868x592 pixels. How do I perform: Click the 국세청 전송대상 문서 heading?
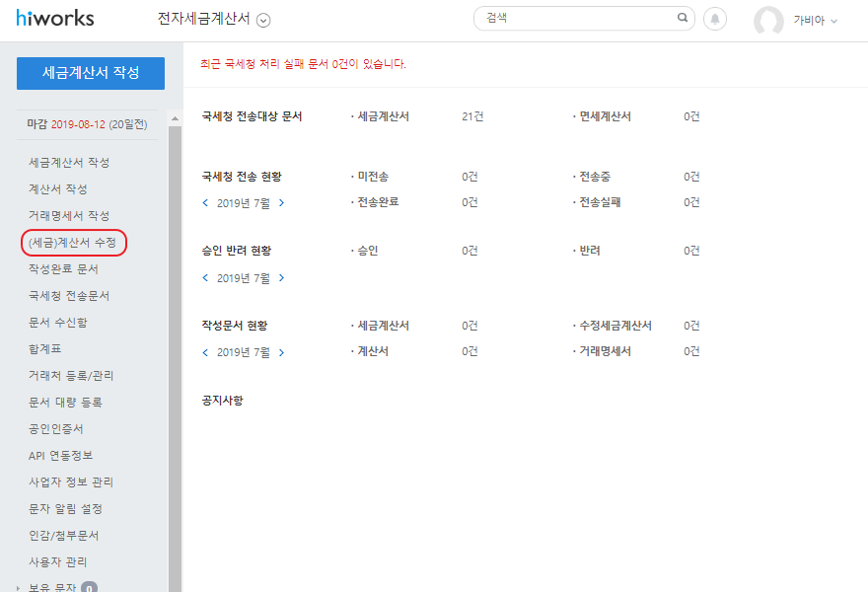[x=252, y=116]
